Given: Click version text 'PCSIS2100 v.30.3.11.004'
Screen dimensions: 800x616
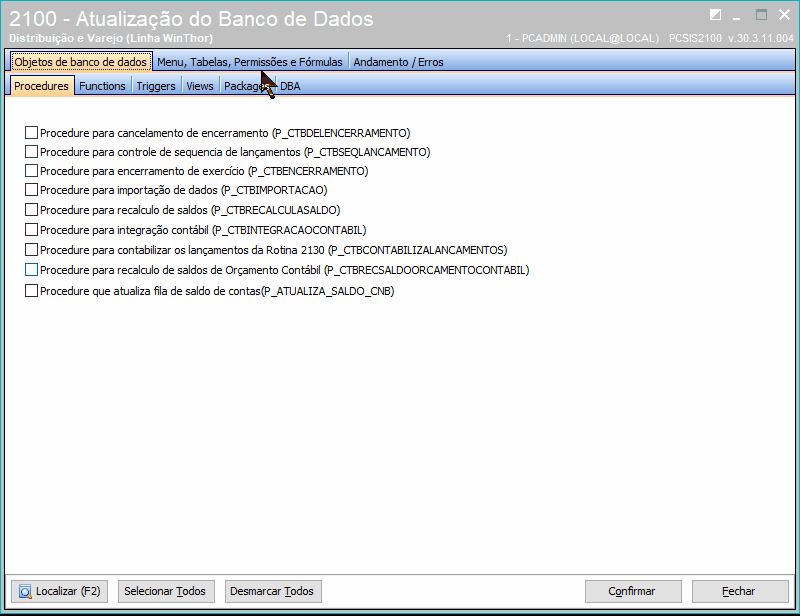Looking at the screenshot, I should pyautogui.click(x=731, y=38).
